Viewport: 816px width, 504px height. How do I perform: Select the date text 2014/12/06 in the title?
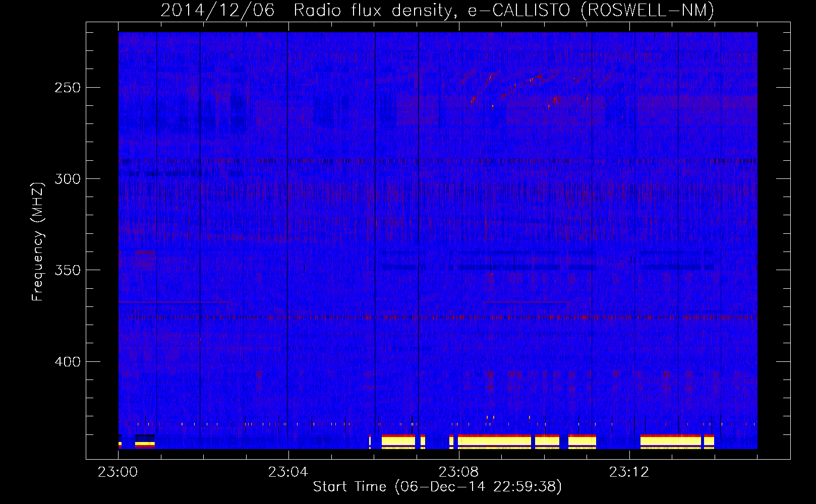(217, 10)
